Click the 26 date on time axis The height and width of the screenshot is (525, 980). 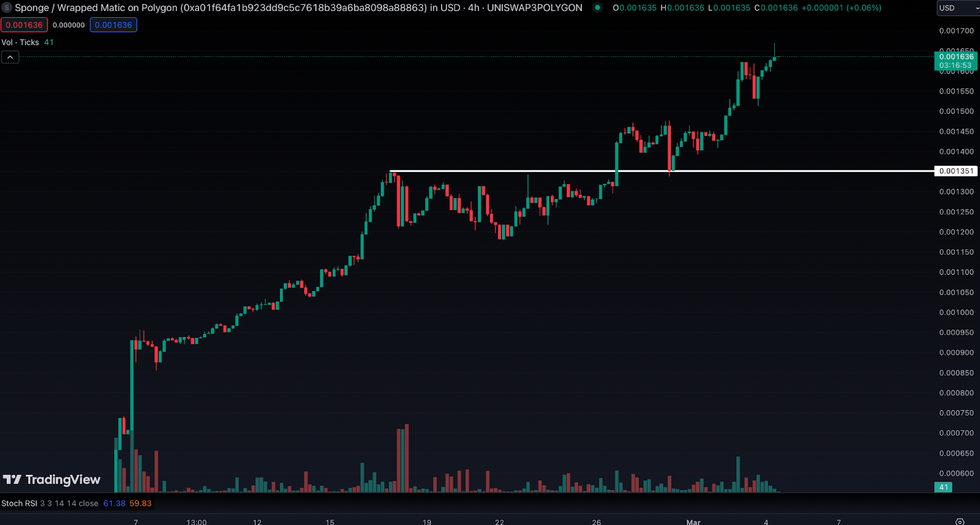pos(597,522)
